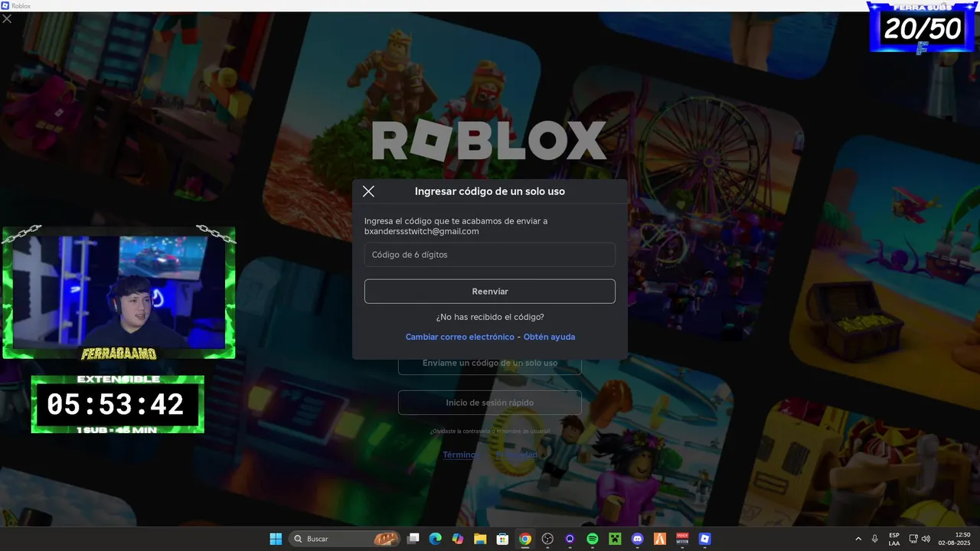Click the taskbar Buscar search box
Image resolution: width=980 pixels, height=551 pixels.
coord(345,539)
